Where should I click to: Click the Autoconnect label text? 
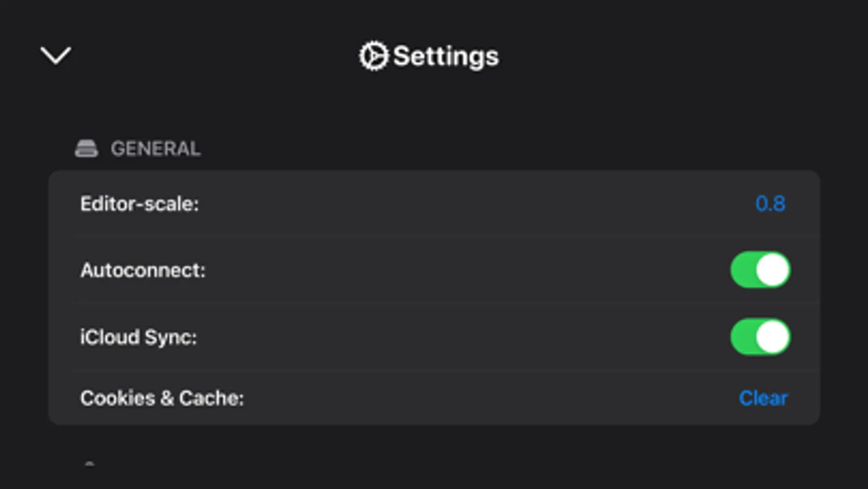point(143,270)
